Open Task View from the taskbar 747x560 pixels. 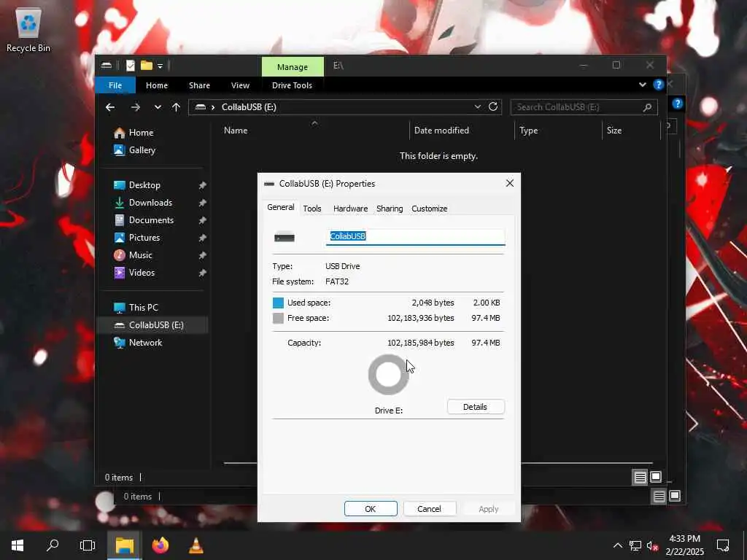88,545
